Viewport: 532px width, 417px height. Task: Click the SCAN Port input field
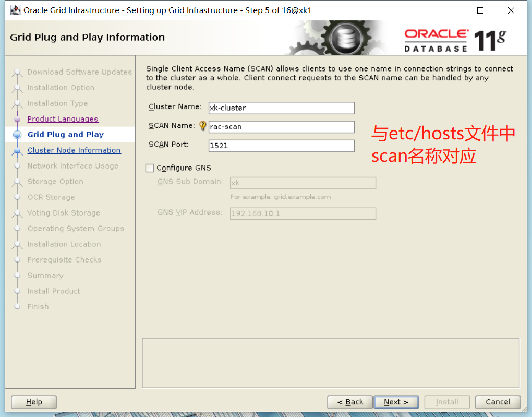(x=281, y=146)
